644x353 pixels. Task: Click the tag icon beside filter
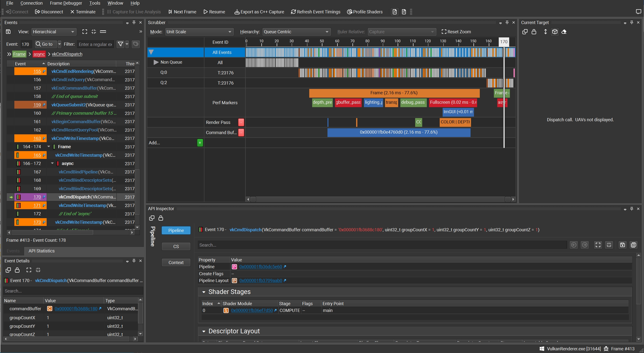coord(136,44)
